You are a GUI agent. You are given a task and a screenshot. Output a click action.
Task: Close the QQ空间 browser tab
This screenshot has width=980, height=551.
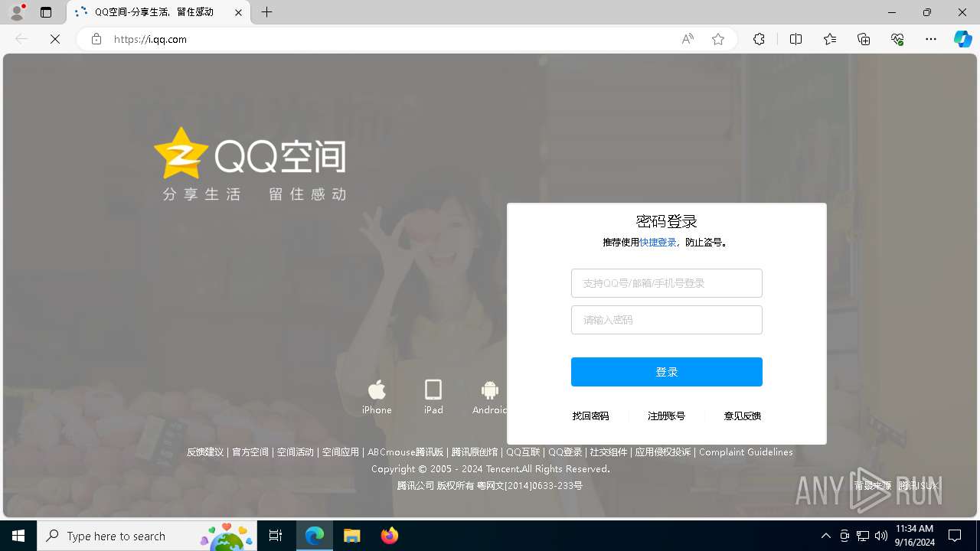(238, 12)
